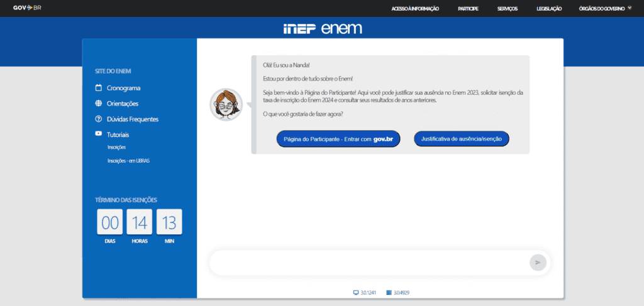Screen dimensions: 644x306
Task: Open the Tutoriais link
Action: pyautogui.click(x=118, y=134)
